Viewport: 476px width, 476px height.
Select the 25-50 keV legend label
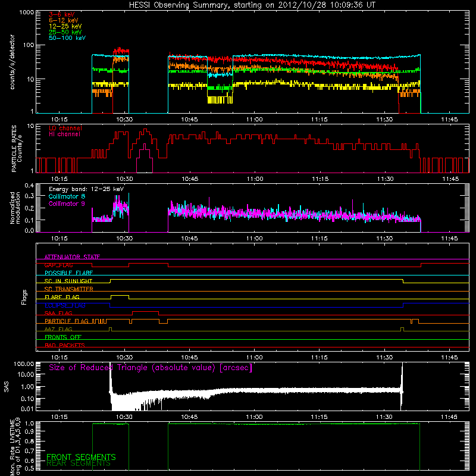(x=65, y=32)
